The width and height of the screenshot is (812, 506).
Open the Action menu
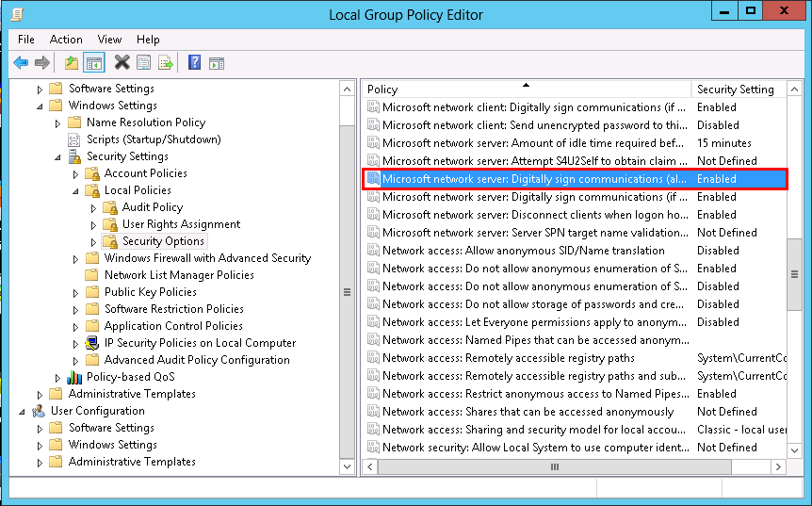point(66,40)
